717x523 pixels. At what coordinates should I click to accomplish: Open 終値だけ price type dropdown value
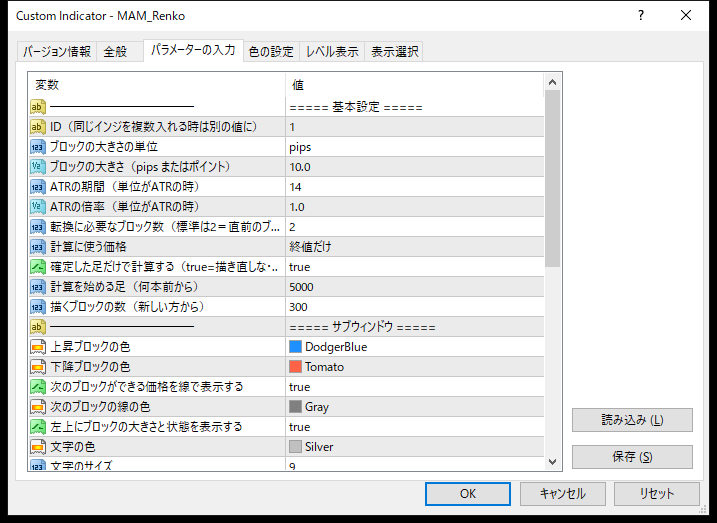[415, 247]
